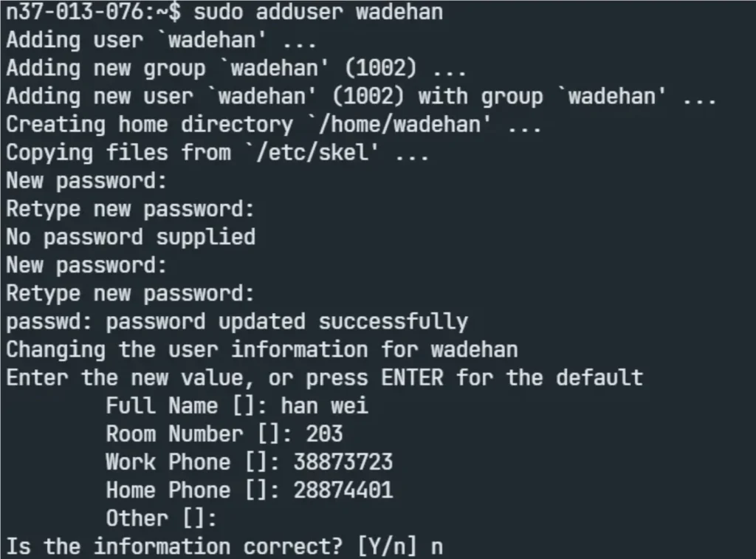Image resolution: width=756 pixels, height=559 pixels.
Task: Click the first 'New password:' prompt
Action: pos(86,181)
